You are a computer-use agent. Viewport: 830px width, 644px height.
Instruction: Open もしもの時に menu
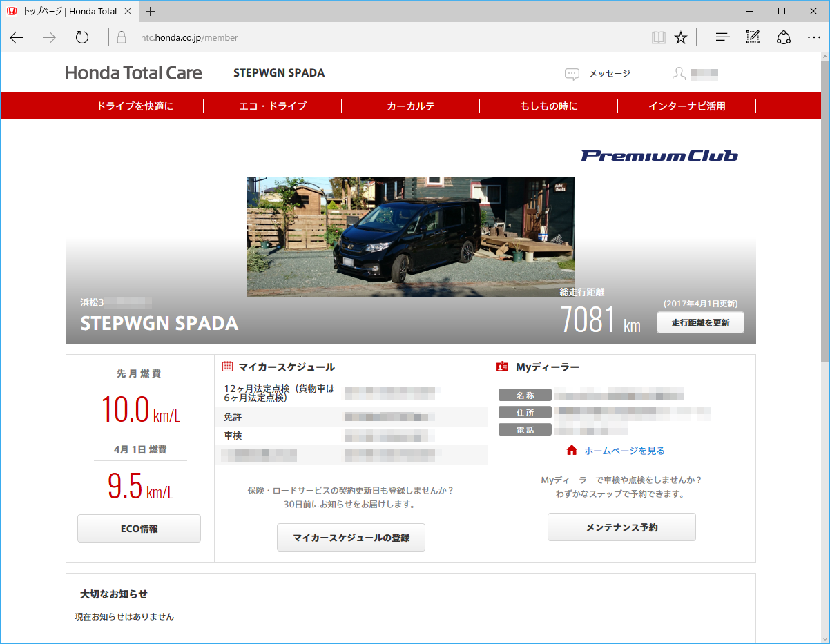click(549, 106)
